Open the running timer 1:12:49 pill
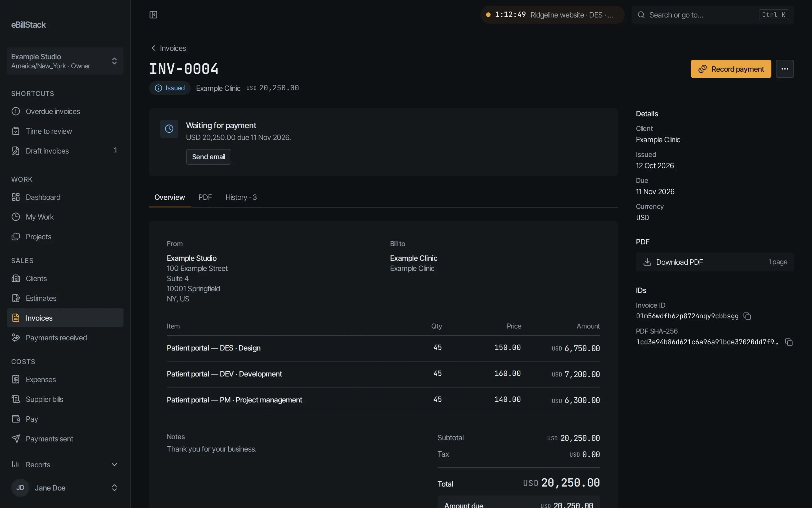Image resolution: width=812 pixels, height=508 pixels. click(x=552, y=15)
